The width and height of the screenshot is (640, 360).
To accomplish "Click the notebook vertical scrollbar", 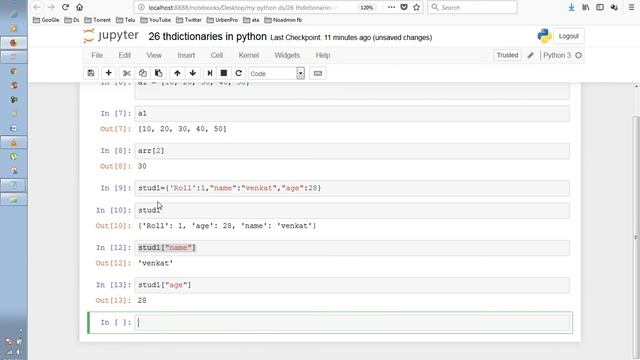I will 636,237.
